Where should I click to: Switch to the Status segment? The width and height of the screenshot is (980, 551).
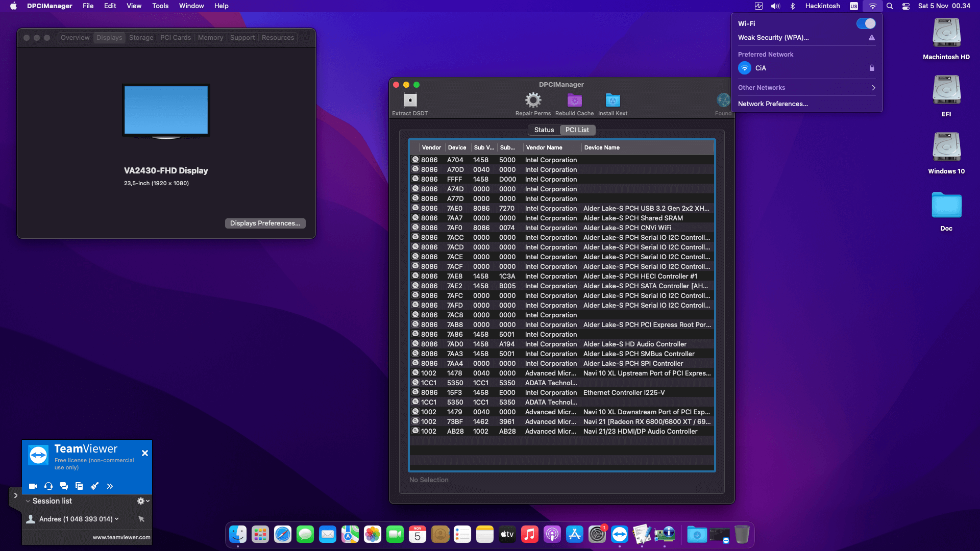[x=544, y=130]
